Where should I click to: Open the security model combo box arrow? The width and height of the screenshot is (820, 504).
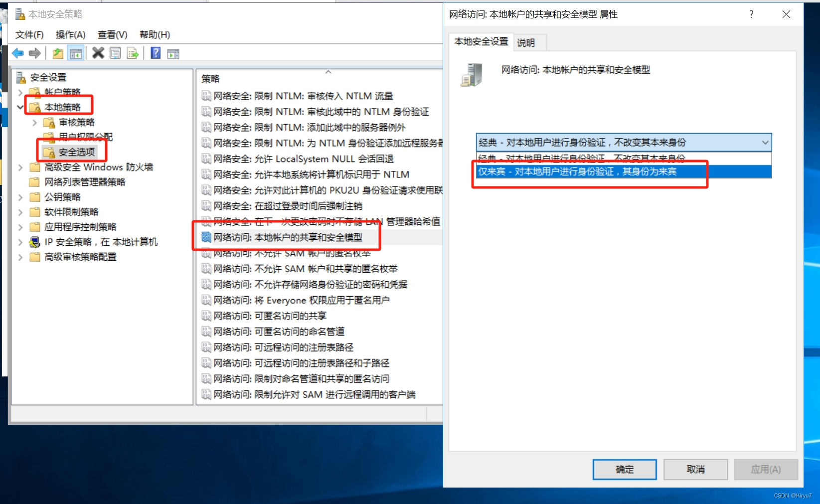point(765,143)
